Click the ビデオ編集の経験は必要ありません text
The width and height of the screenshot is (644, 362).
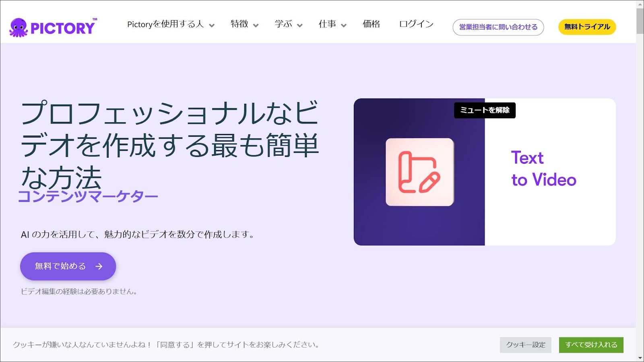coord(79,292)
